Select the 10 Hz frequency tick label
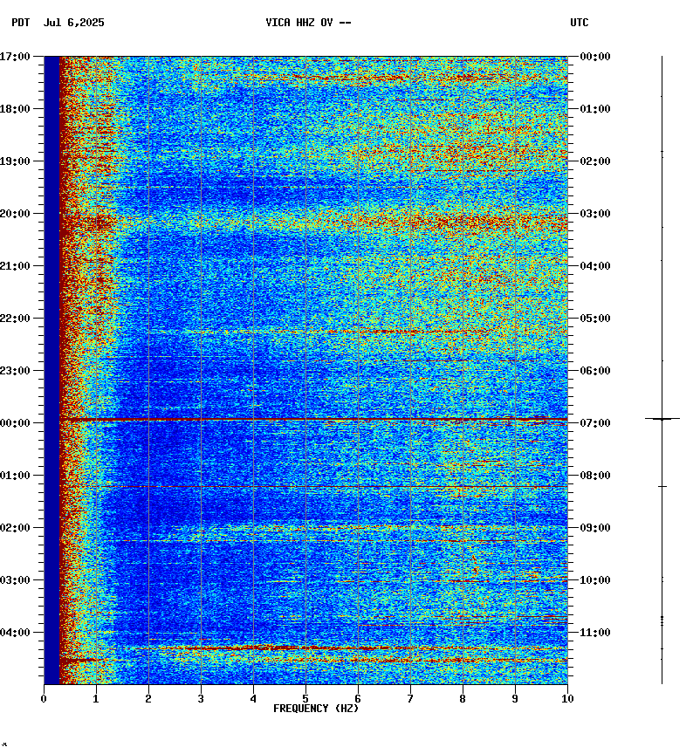The width and height of the screenshot is (700, 754). click(x=567, y=698)
